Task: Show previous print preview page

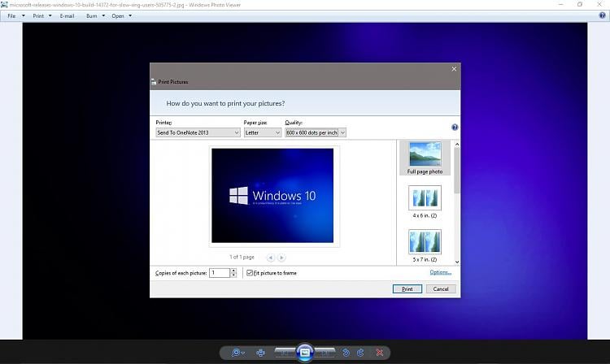Action: [271, 258]
